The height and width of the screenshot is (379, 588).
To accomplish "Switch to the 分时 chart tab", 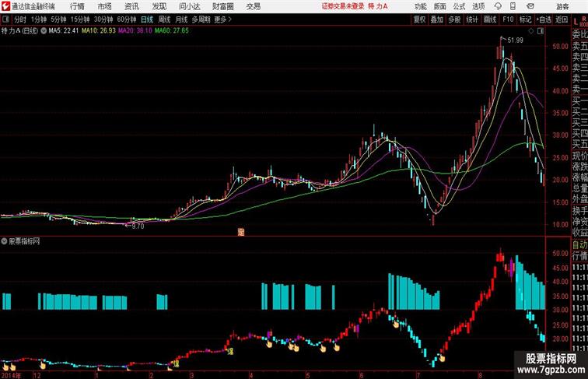I will (20, 19).
